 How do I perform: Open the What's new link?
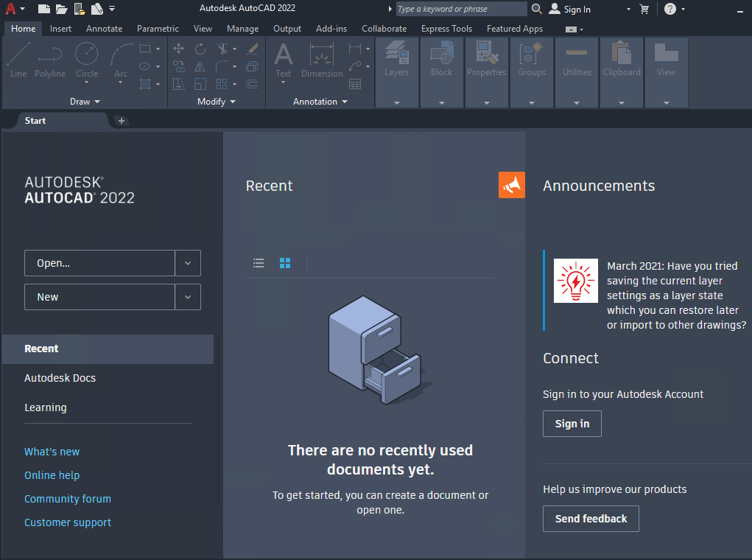[x=52, y=452]
